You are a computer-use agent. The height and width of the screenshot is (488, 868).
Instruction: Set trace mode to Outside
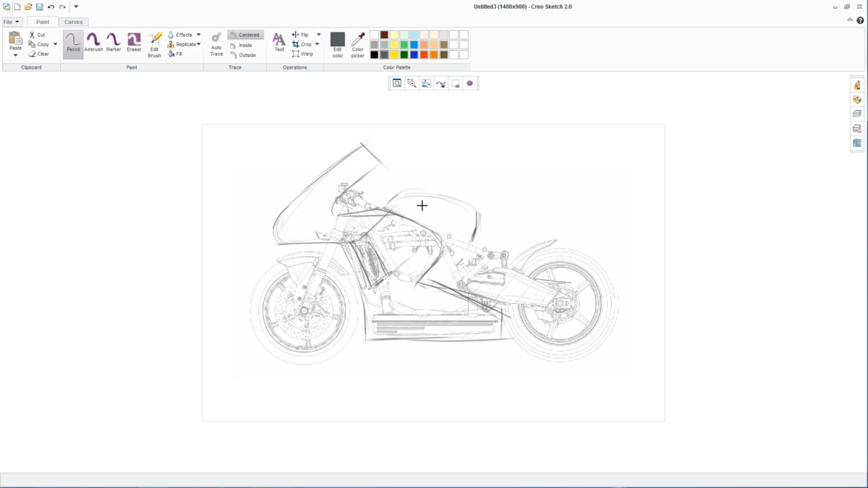coord(244,55)
